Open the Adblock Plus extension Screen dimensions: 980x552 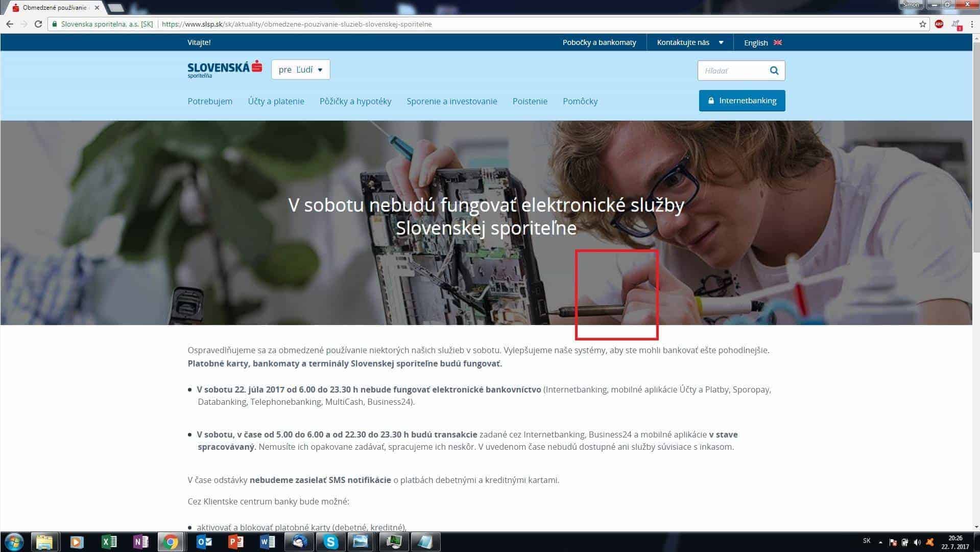click(x=939, y=24)
